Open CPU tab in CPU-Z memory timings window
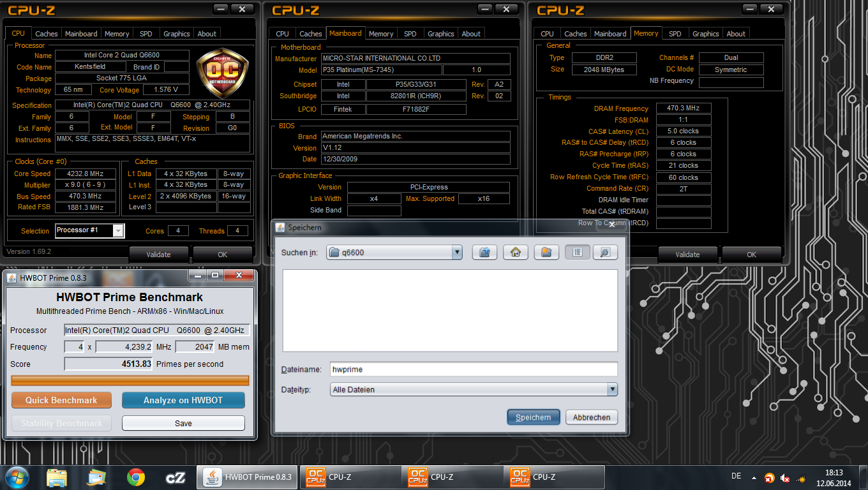 (547, 34)
